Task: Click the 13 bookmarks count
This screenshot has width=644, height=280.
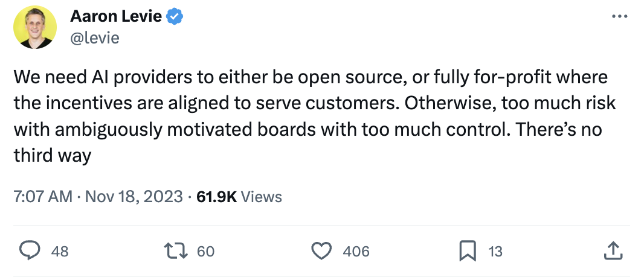Action: tap(495, 251)
